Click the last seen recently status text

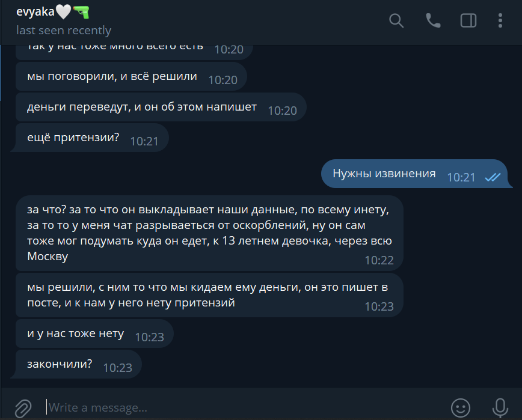pyautogui.click(x=64, y=30)
